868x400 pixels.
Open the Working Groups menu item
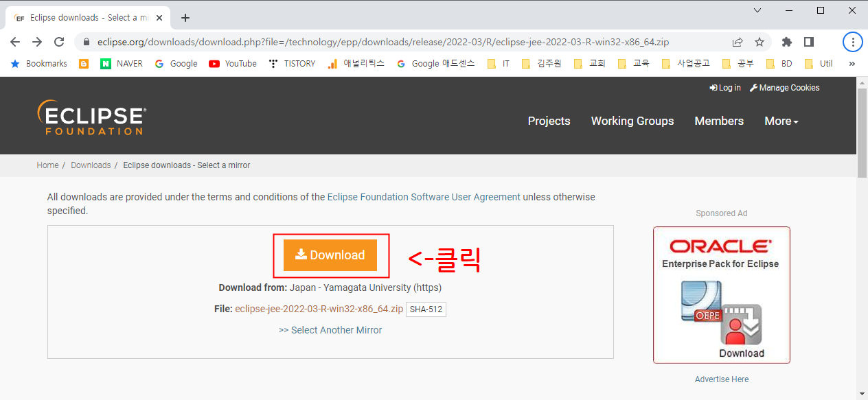(x=632, y=121)
